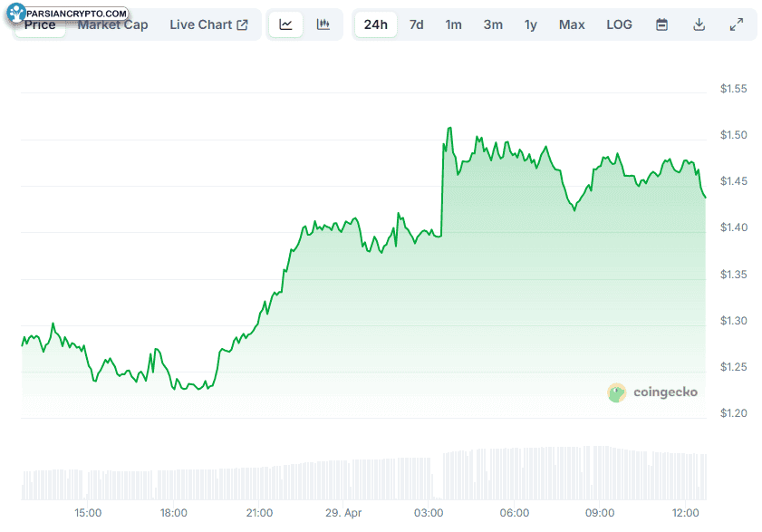
Task: Select the 1y time range
Action: pos(531,24)
